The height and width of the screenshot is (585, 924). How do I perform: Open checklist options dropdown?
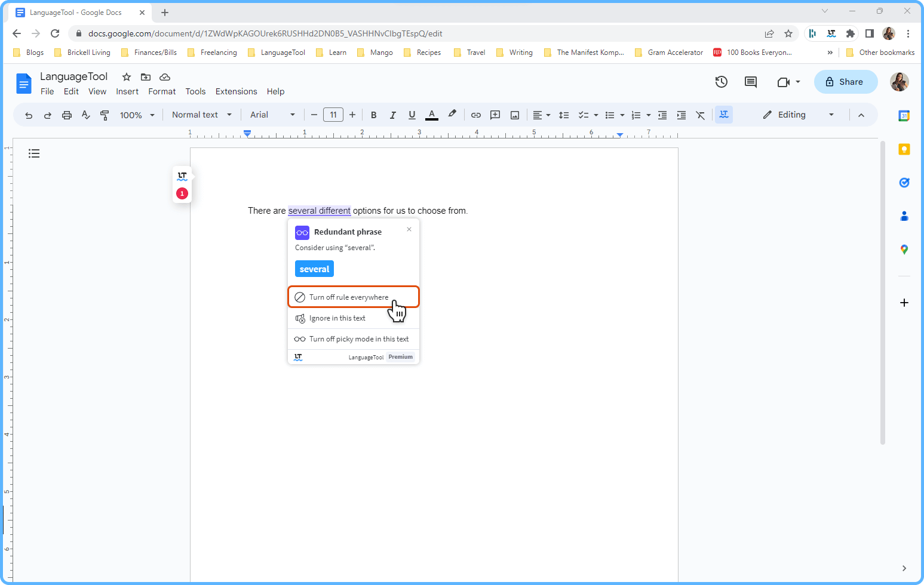[x=588, y=115]
